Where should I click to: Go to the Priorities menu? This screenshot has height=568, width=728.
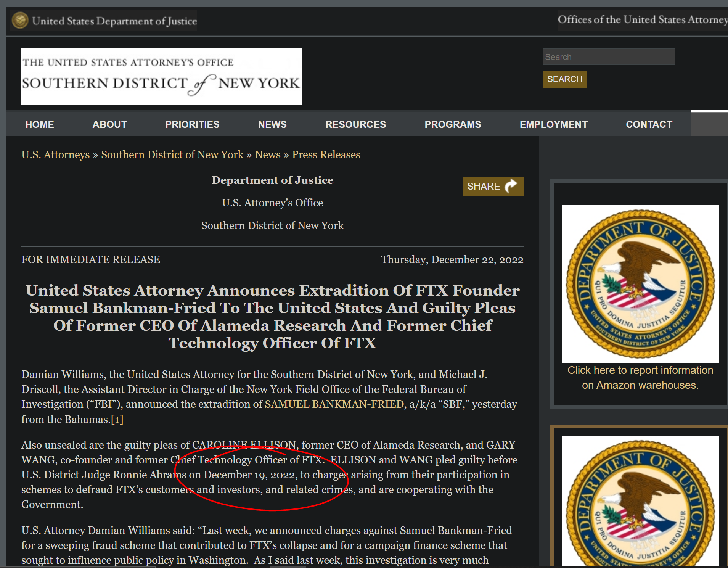tap(192, 124)
